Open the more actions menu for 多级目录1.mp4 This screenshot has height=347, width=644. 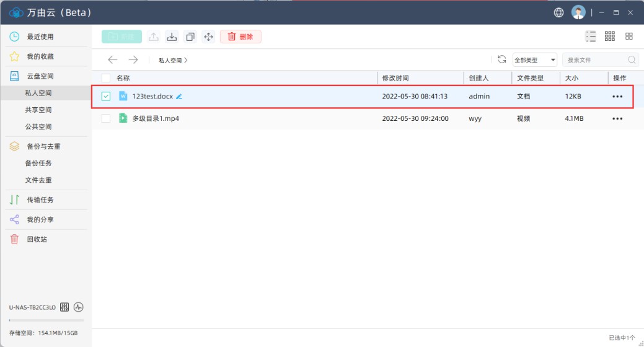pyautogui.click(x=617, y=118)
